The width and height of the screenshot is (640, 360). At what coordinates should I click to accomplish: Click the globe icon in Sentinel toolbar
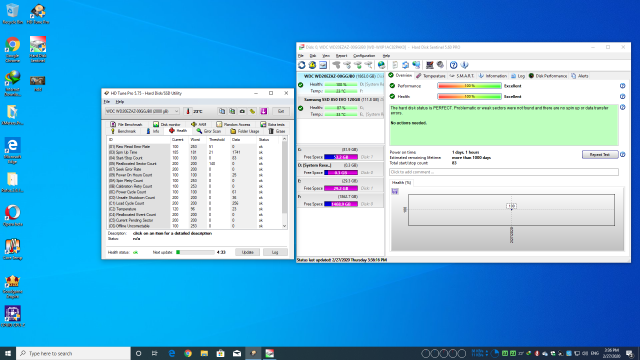381,65
